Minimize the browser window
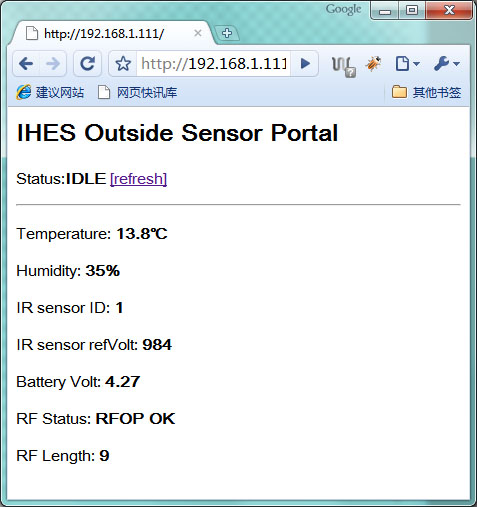 coord(385,10)
